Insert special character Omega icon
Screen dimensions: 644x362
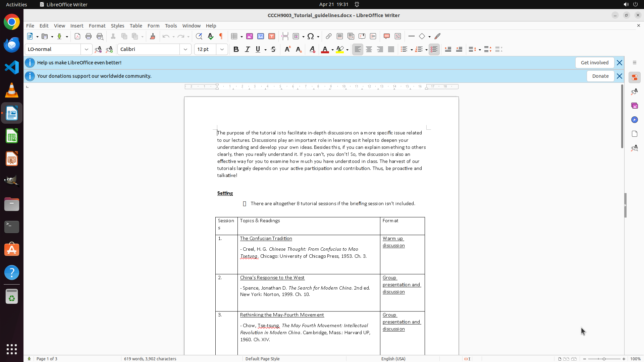click(311, 36)
